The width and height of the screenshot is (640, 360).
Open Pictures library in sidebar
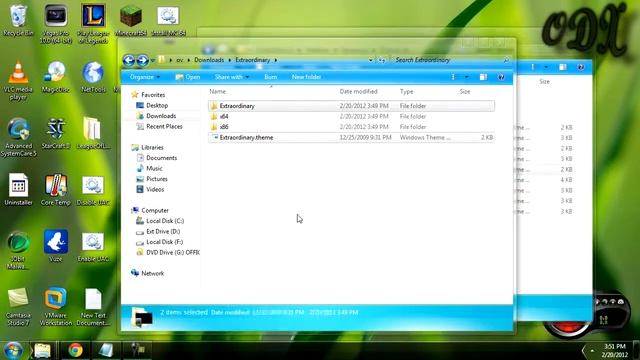pyautogui.click(x=152, y=179)
